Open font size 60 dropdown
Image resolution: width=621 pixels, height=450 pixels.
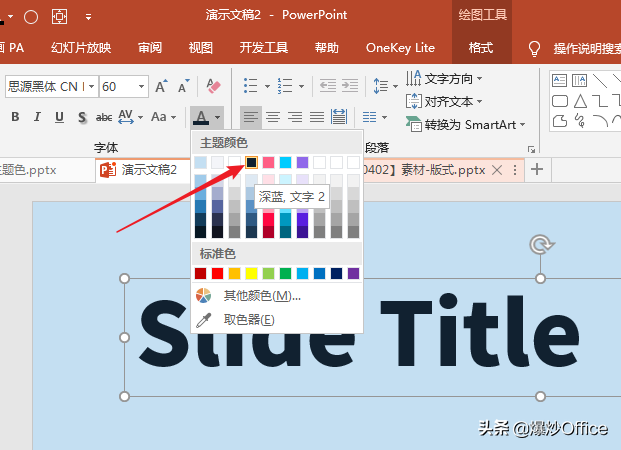[141, 86]
